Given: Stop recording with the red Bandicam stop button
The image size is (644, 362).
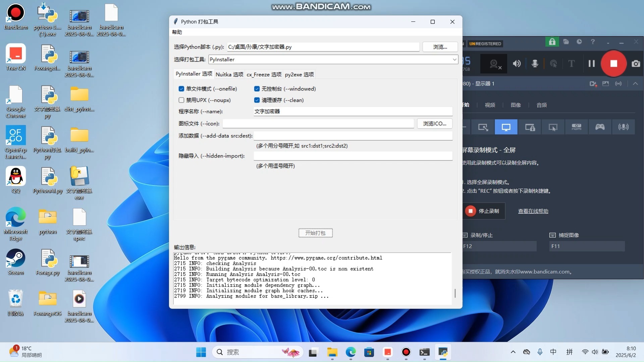Looking at the screenshot, I should click(x=613, y=63).
